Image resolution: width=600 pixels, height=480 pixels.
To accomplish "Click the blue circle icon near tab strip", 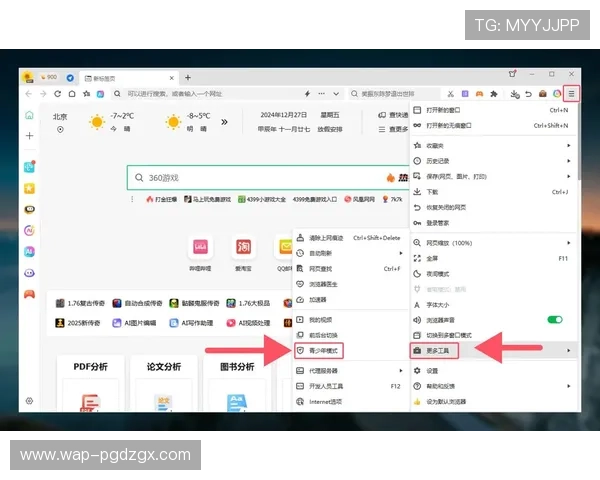I will (70, 78).
